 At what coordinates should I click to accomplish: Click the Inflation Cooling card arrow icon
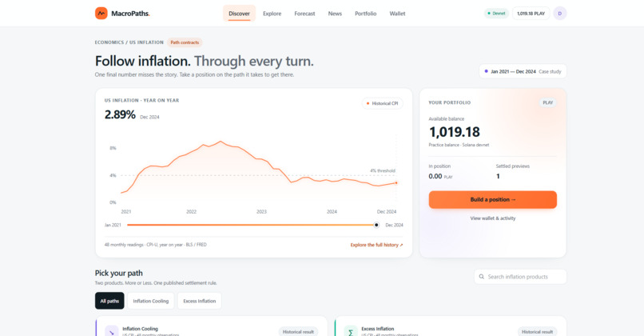[x=112, y=331]
